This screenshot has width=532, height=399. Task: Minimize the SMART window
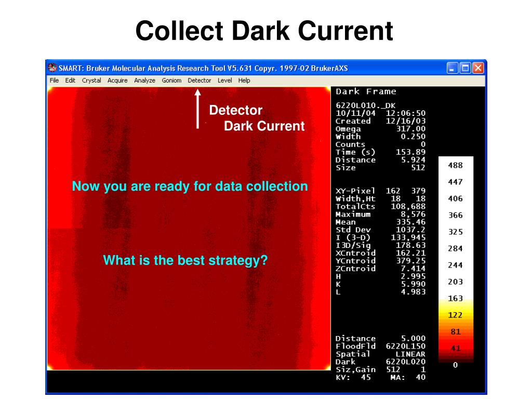point(453,68)
